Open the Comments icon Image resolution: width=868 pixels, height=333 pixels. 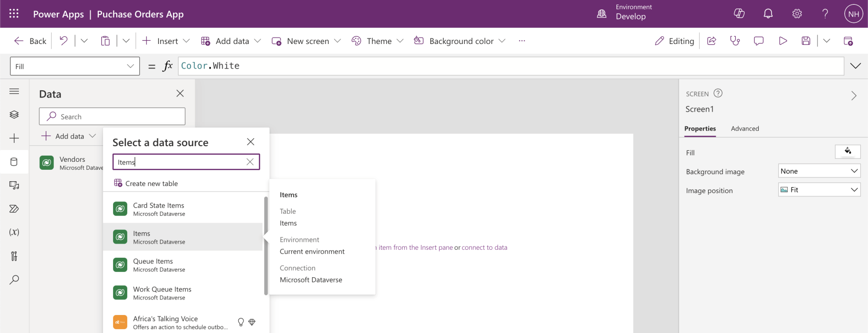[x=759, y=41]
